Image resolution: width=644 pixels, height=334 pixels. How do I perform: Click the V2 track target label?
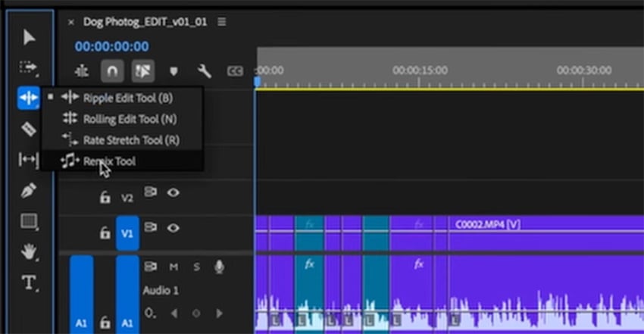coord(127,198)
